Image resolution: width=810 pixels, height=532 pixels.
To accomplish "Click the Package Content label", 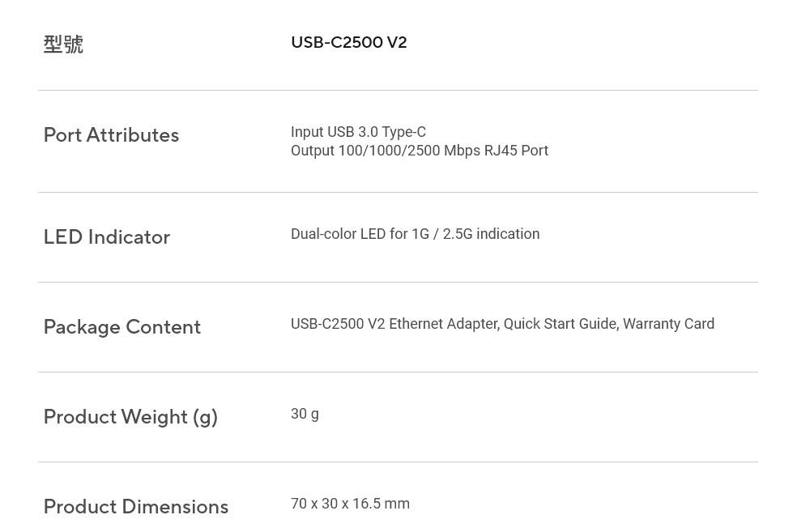I will pyautogui.click(x=122, y=327).
